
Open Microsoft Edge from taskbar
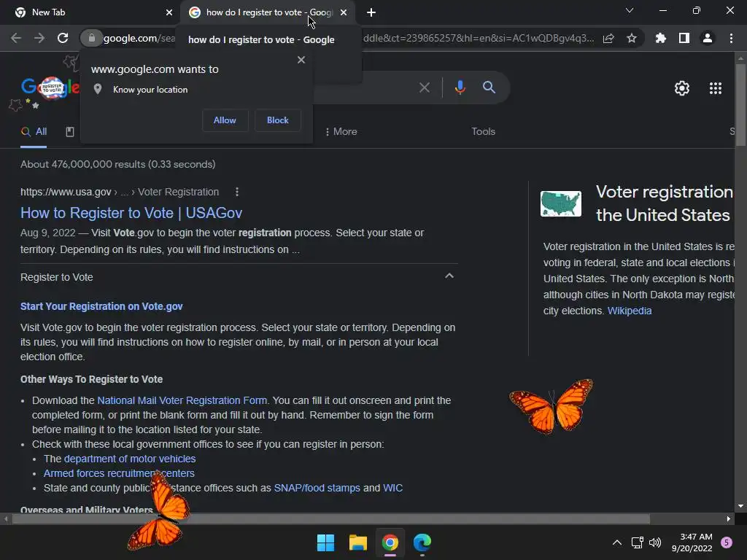422,542
